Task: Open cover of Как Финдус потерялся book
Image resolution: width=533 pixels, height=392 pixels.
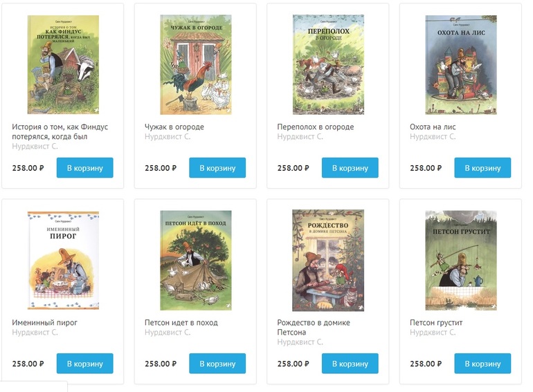Action: 63,64
